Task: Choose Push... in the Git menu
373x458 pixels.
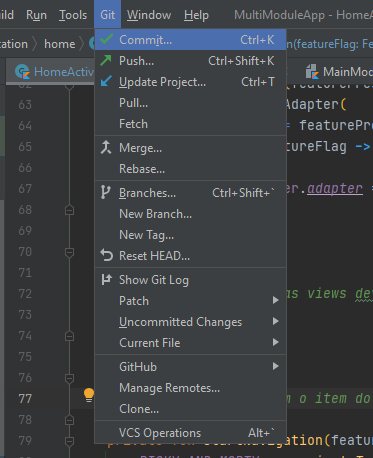Action: pos(191,61)
